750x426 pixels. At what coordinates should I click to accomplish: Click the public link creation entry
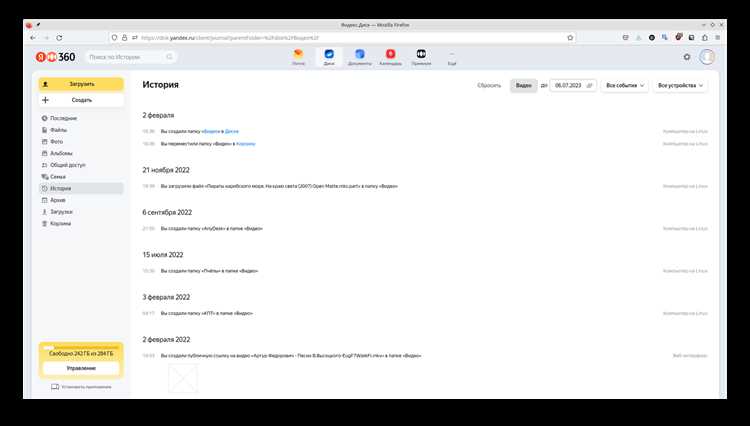(x=291, y=356)
